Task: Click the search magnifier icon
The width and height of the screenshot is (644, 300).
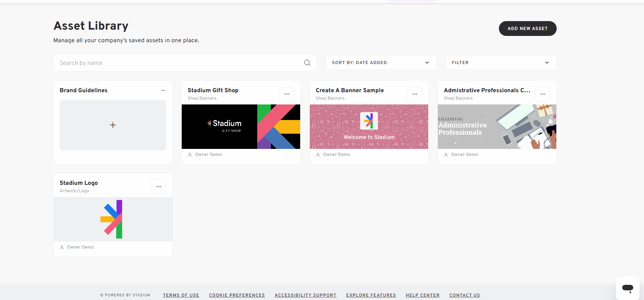Action: (x=307, y=63)
